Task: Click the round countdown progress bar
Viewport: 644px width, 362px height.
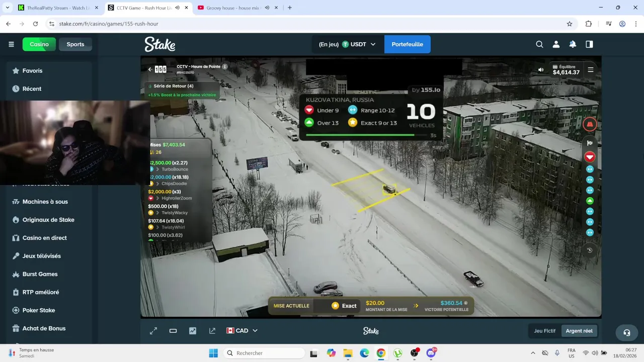Action: (367, 135)
